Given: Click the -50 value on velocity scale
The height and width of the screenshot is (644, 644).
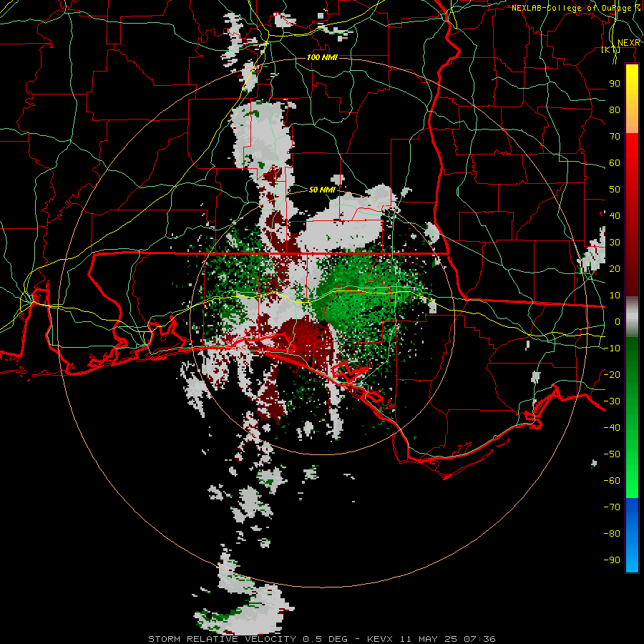Looking at the screenshot, I should [x=612, y=454].
